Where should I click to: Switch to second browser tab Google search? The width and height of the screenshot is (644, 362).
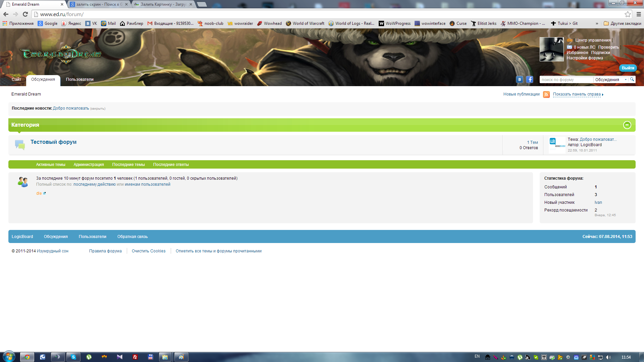point(99,4)
